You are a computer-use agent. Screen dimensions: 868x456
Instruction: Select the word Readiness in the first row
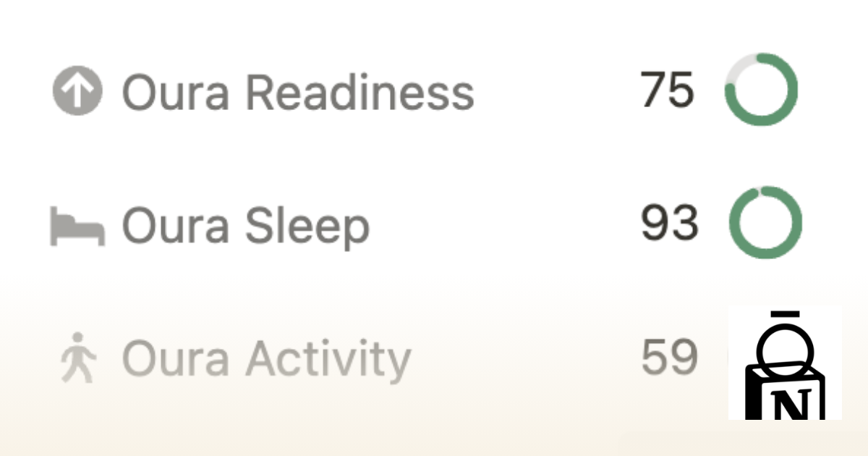[359, 93]
